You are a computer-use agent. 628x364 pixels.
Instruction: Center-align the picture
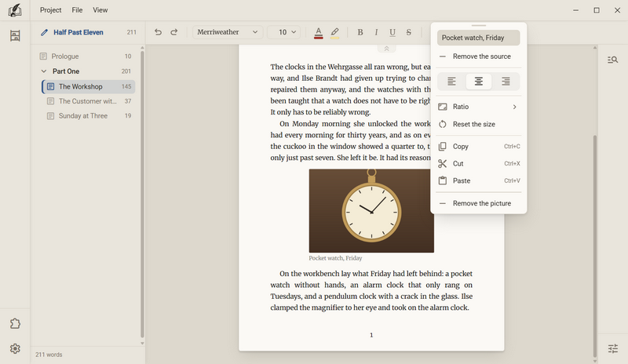click(479, 82)
